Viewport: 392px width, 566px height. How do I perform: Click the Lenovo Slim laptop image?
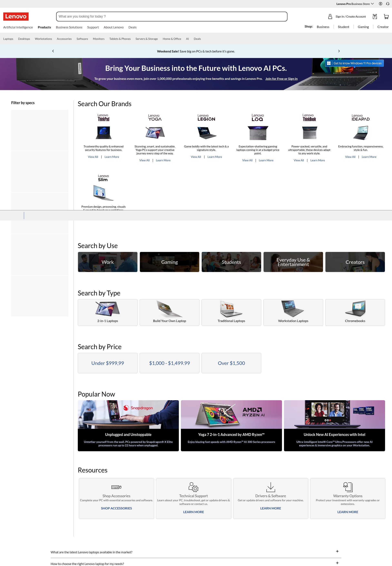[x=103, y=193]
